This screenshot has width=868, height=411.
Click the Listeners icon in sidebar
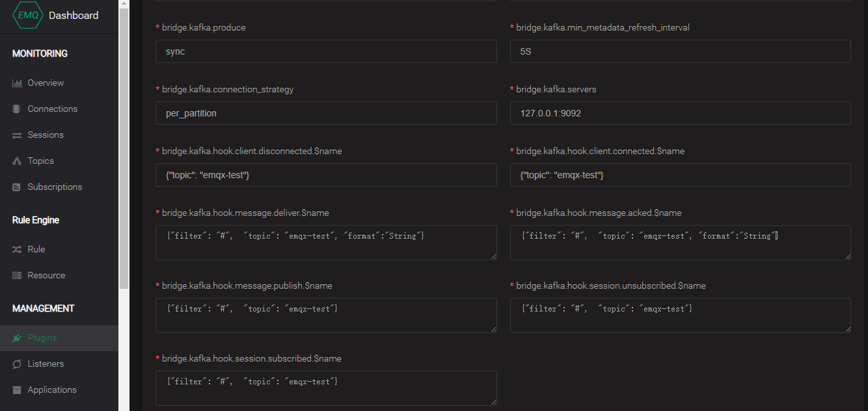(17, 364)
